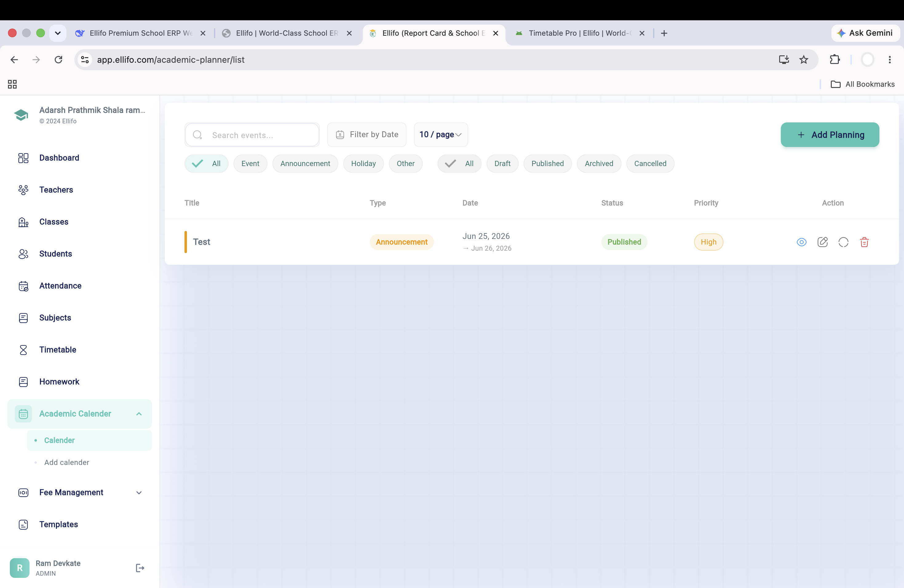Screen dimensions: 904x588
Task: Close the Timetable Pro tab
Action: [642, 33]
